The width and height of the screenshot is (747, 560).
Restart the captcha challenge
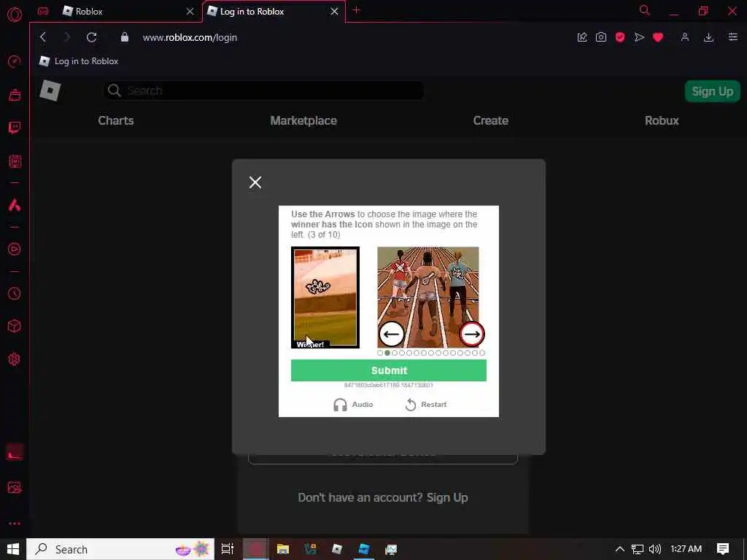tap(425, 404)
